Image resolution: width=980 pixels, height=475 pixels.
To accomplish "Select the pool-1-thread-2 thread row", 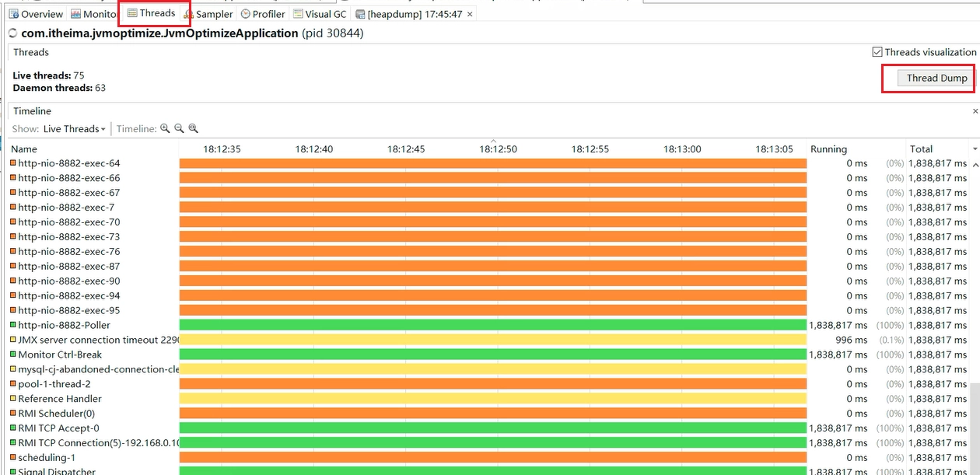I will coord(490,384).
